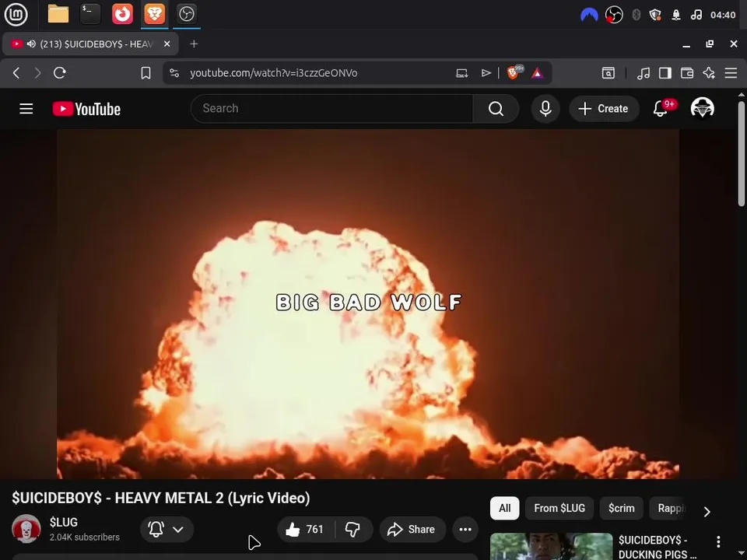Like the video with 761 likes
747x560 pixels.
click(x=305, y=529)
